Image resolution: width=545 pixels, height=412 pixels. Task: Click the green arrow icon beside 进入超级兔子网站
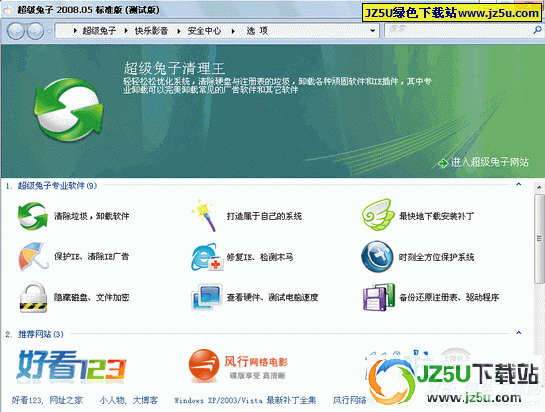point(443,163)
